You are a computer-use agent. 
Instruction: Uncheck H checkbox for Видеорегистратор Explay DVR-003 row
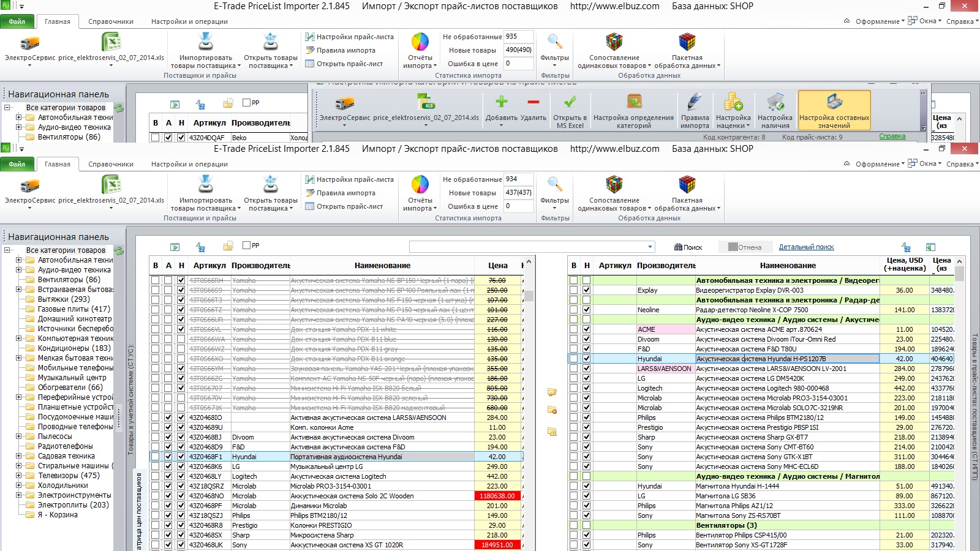pyautogui.click(x=586, y=290)
